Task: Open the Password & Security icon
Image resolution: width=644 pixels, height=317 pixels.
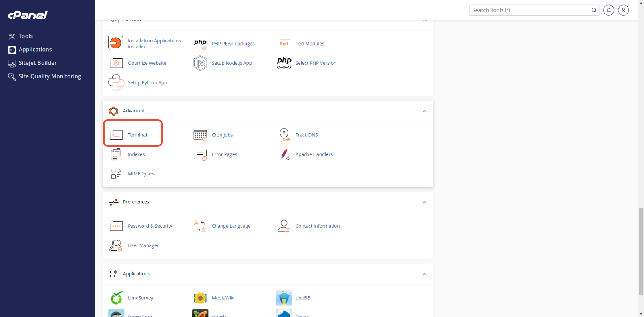Action: [x=116, y=226]
